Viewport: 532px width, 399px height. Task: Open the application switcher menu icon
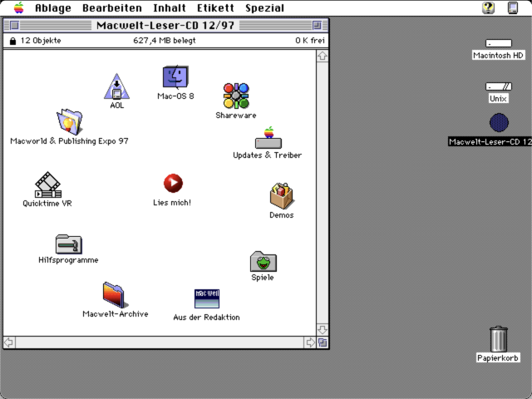pos(513,7)
